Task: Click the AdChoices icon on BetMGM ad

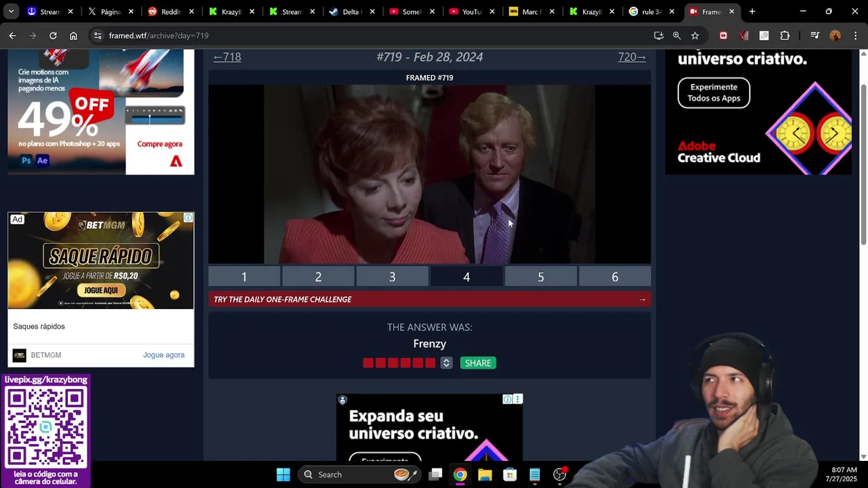Action: point(188,218)
